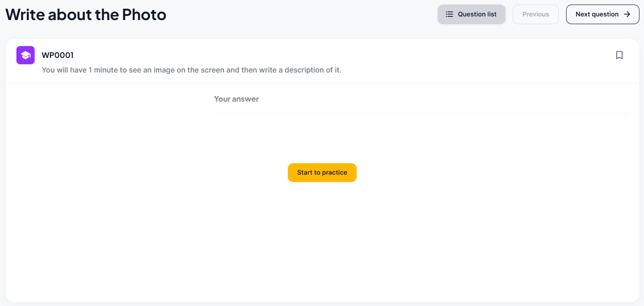Click the list icon inside Question list
Image resolution: width=644 pixels, height=306 pixels.
tap(449, 14)
